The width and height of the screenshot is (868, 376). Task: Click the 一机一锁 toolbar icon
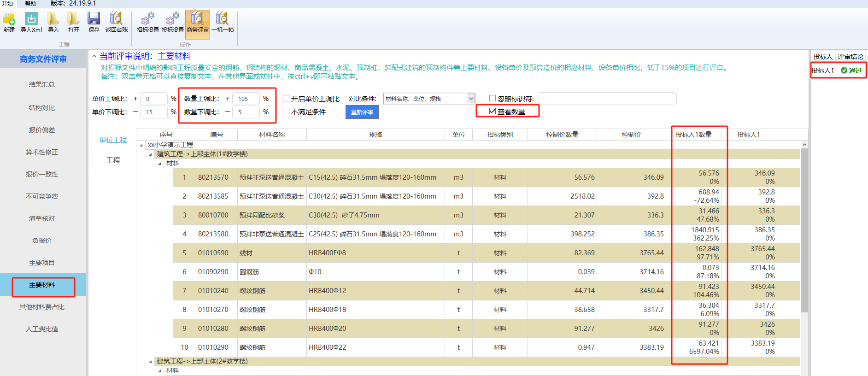click(x=223, y=19)
